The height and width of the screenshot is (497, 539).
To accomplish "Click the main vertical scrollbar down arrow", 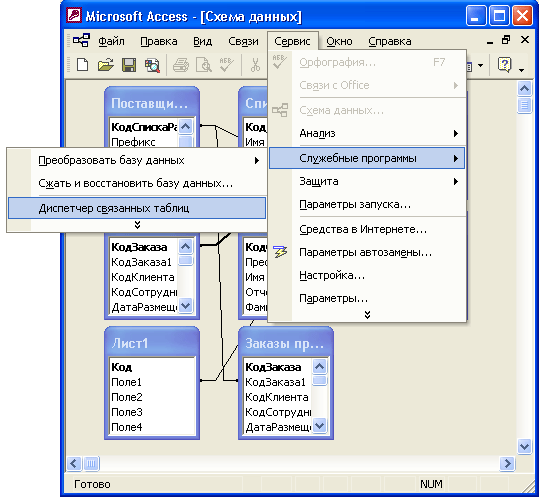I will click(524, 446).
